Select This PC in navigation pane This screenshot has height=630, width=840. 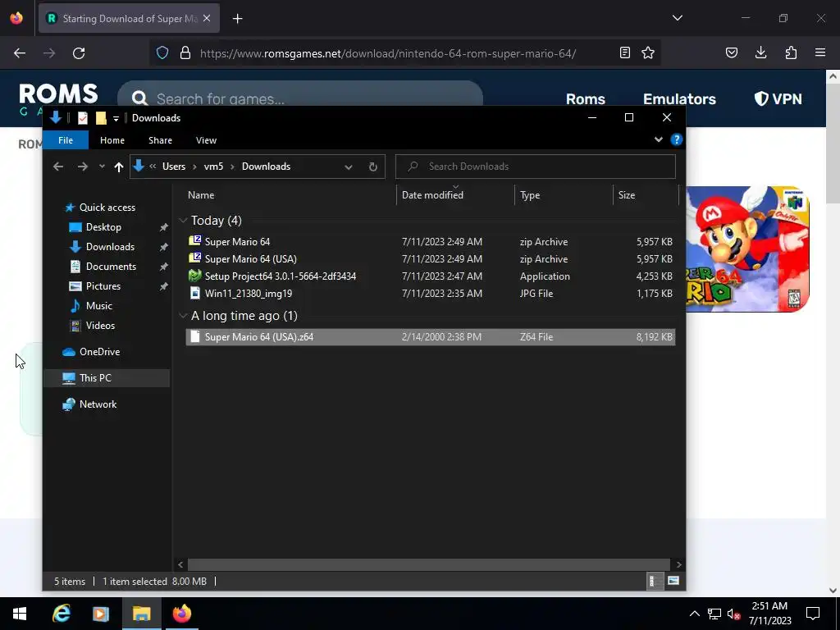click(x=95, y=378)
